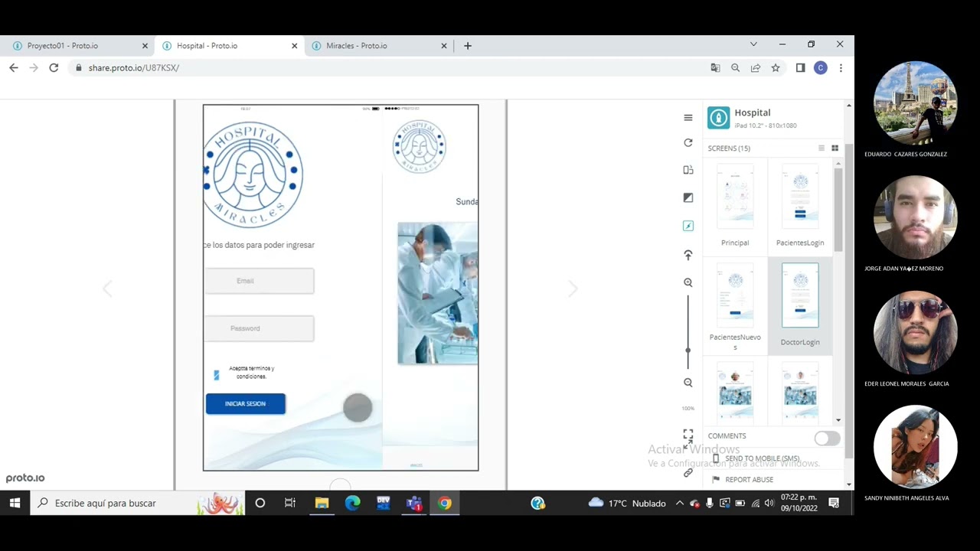The image size is (980, 551).
Task: Click the Password input field
Action: click(x=259, y=328)
